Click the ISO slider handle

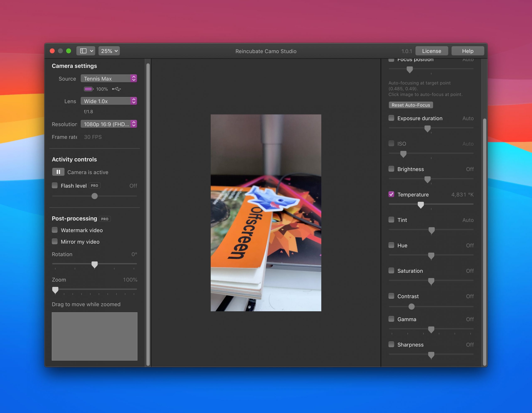click(x=403, y=154)
